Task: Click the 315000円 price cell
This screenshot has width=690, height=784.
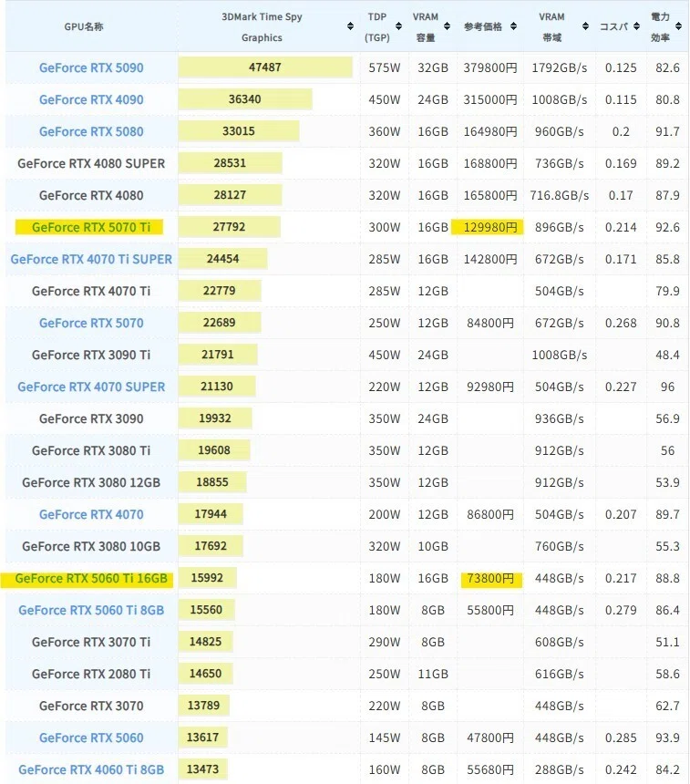Action: click(x=490, y=99)
